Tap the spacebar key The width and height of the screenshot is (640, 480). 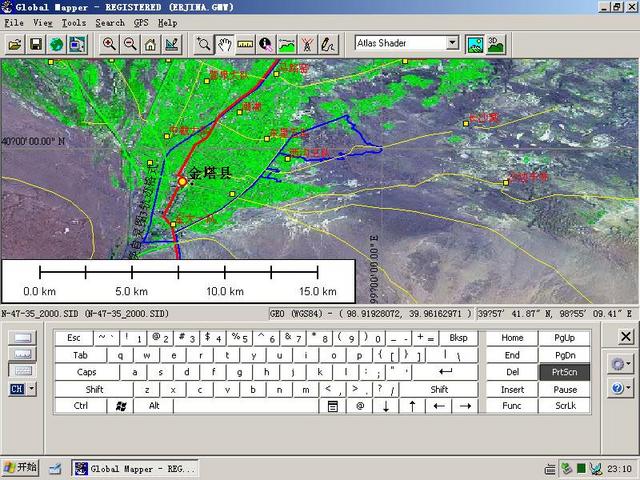point(247,406)
